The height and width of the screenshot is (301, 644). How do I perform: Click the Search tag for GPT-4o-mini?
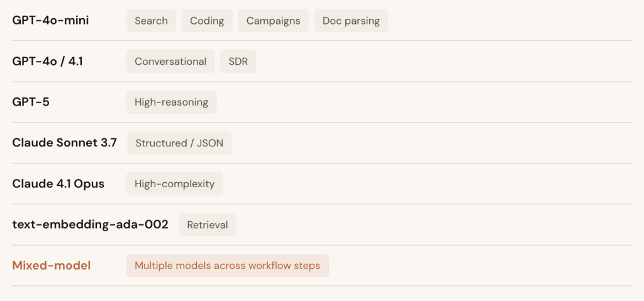pyautogui.click(x=151, y=21)
